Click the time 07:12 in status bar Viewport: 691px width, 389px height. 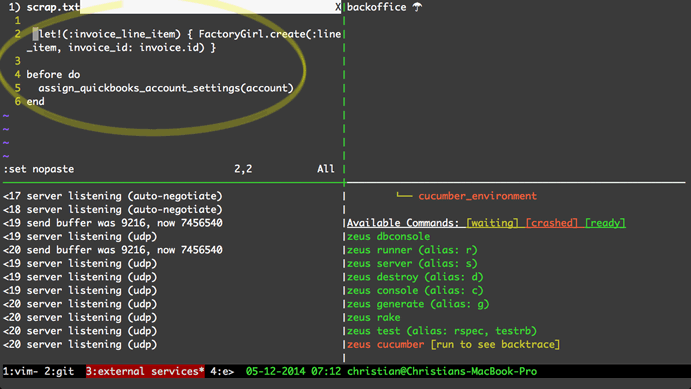[326, 371]
